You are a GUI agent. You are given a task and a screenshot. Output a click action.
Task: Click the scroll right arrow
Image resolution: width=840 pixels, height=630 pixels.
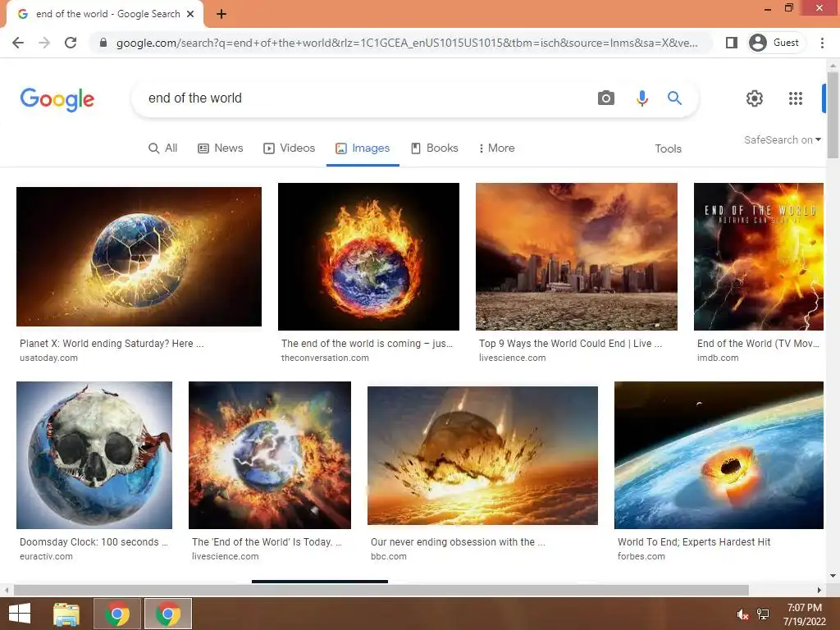[x=819, y=590]
